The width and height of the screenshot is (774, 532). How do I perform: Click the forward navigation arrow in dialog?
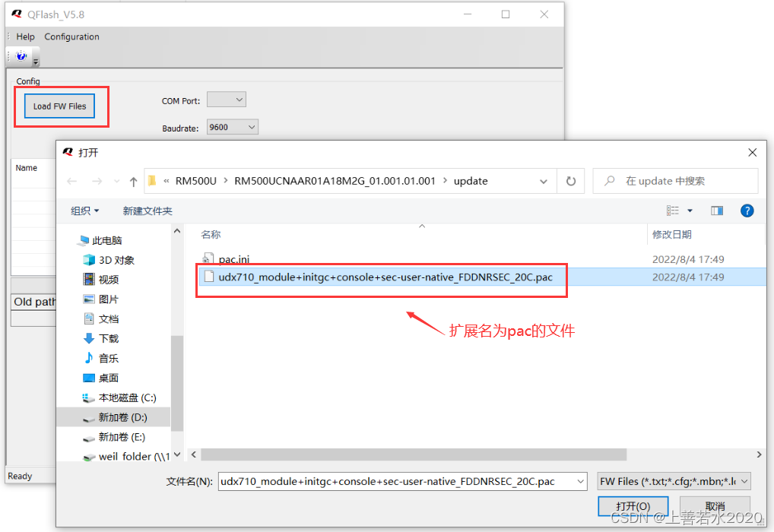(97, 181)
